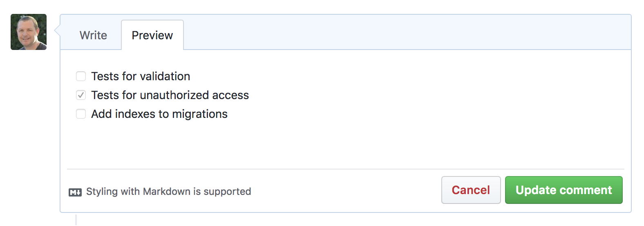
Task: Check the Tests for validation checkbox
Action: coord(81,76)
